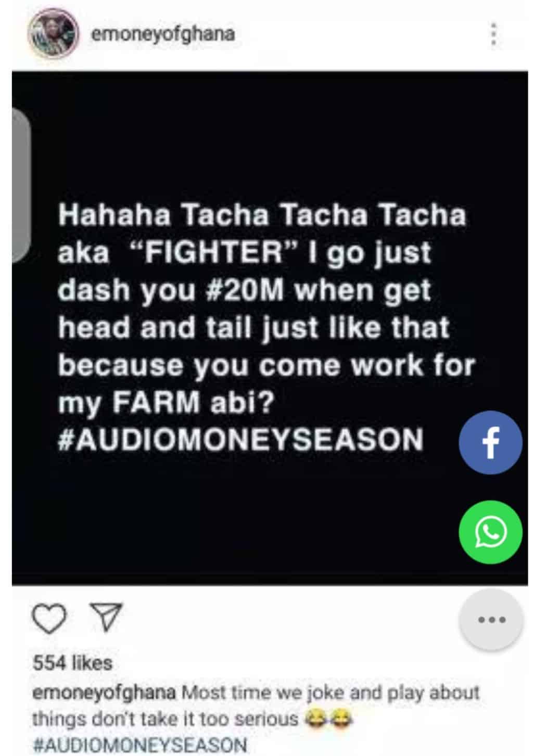
Task: Tap the paper-plane send icon
Action: point(106,618)
